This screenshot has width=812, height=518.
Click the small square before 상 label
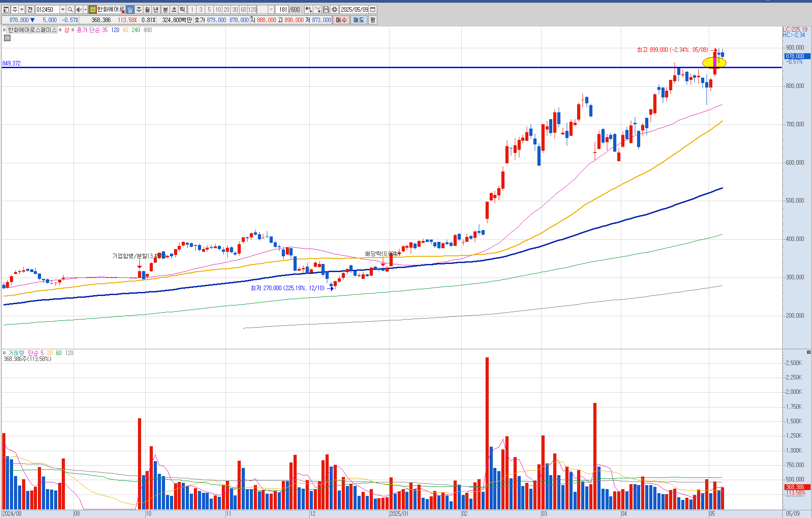pyautogui.click(x=60, y=30)
